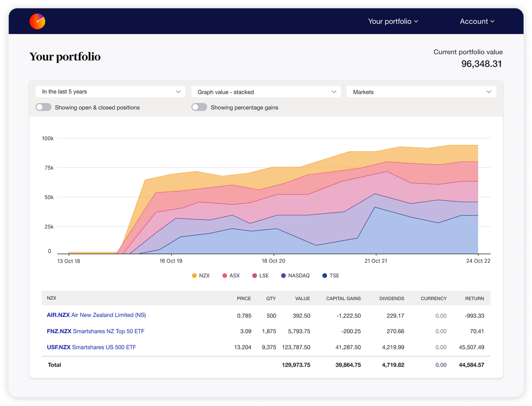532x406 pixels.
Task: Open USF.NZX Smartshares US 500 ETF link
Action: tap(91, 347)
